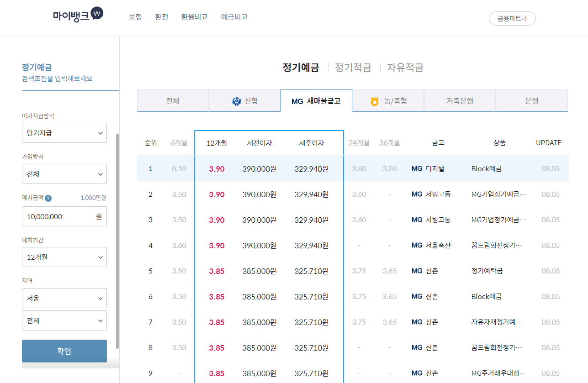Open the 가입방식 dropdown
This screenshot has width=588, height=383.
pyautogui.click(x=64, y=174)
